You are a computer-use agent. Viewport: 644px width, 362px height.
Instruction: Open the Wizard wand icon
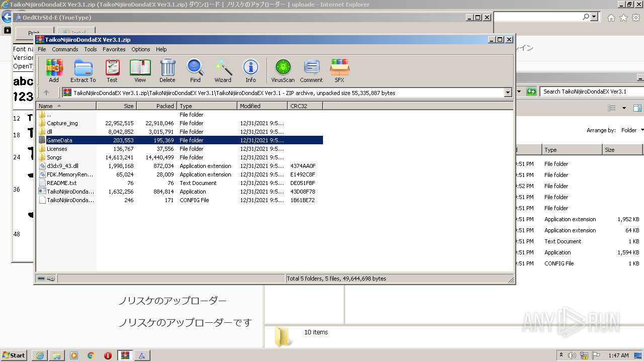(223, 70)
